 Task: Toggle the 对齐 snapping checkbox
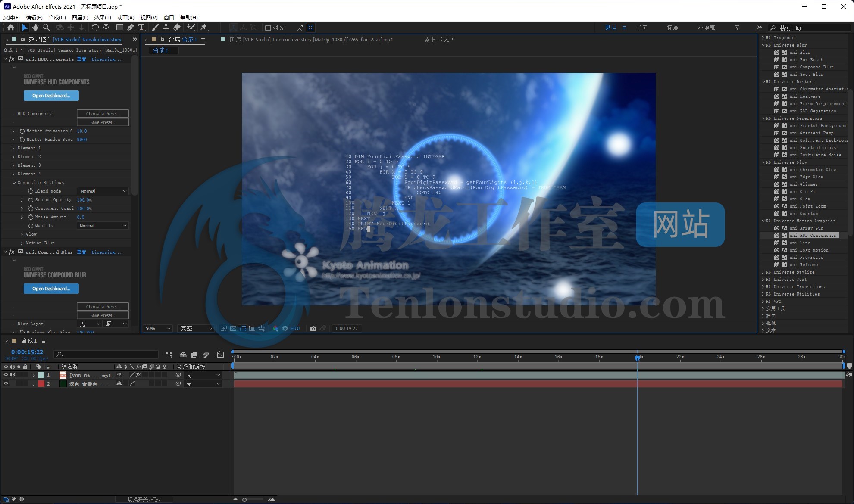click(x=268, y=28)
